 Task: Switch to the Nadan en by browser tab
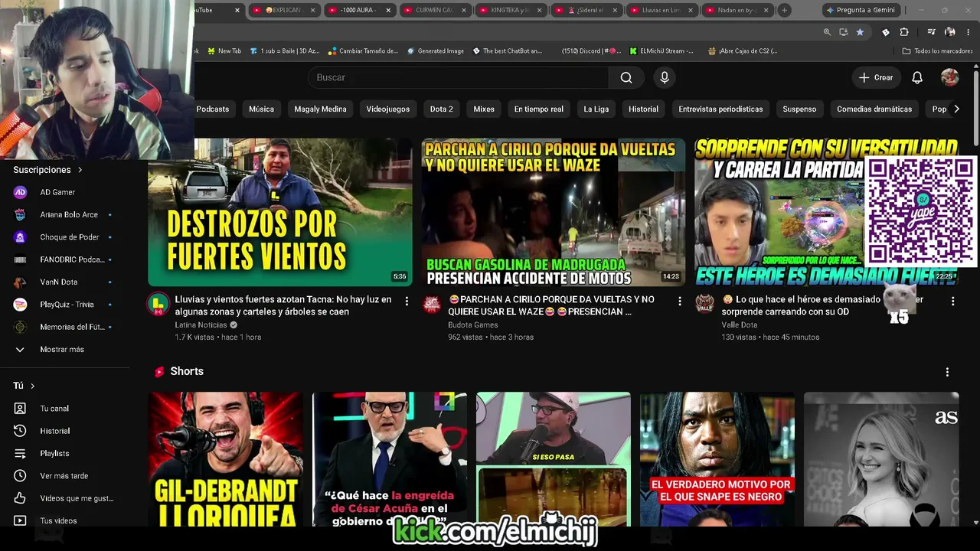pyautogui.click(x=736, y=10)
